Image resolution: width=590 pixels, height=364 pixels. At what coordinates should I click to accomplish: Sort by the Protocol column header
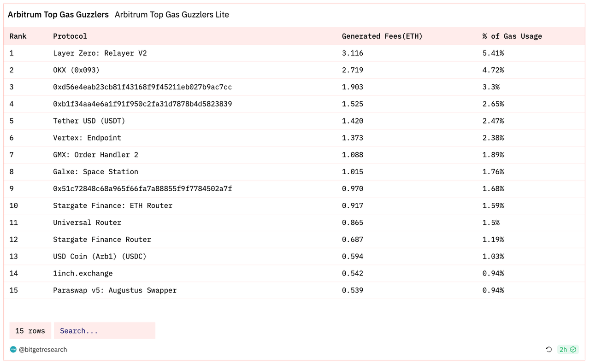pos(70,36)
